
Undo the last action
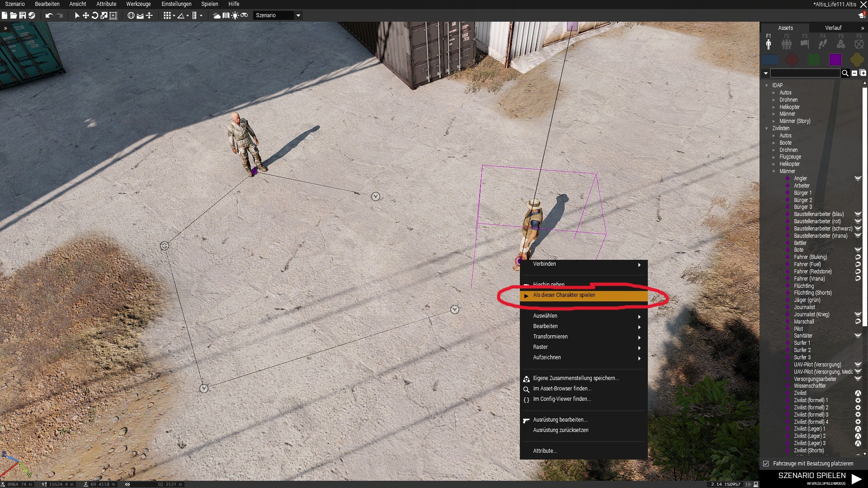tap(49, 15)
